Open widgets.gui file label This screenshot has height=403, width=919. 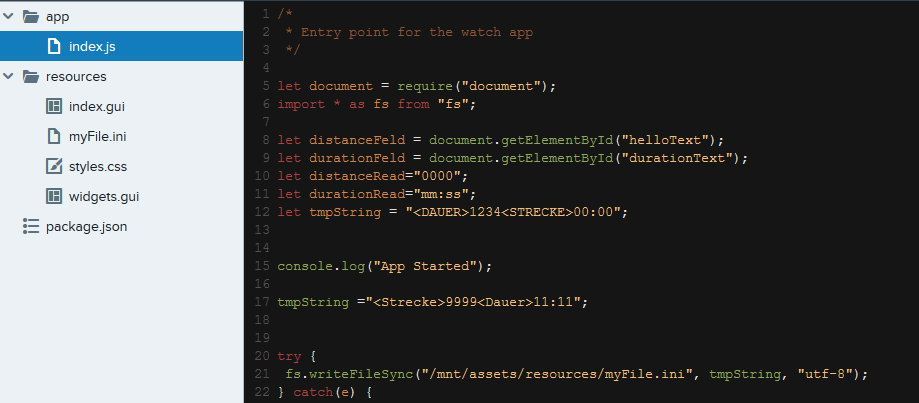[104, 196]
